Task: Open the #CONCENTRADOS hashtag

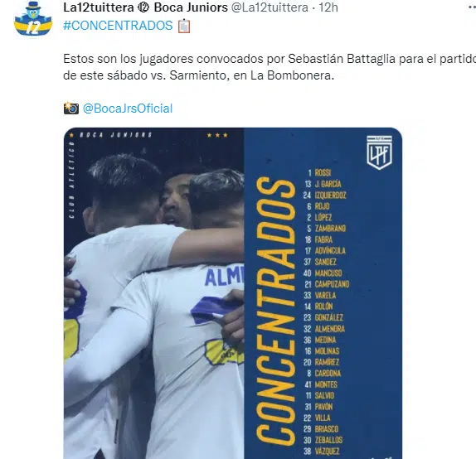Action: coord(118,26)
